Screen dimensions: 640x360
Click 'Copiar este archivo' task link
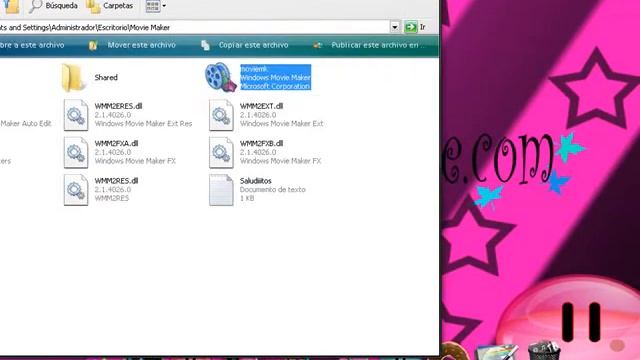pyautogui.click(x=253, y=45)
